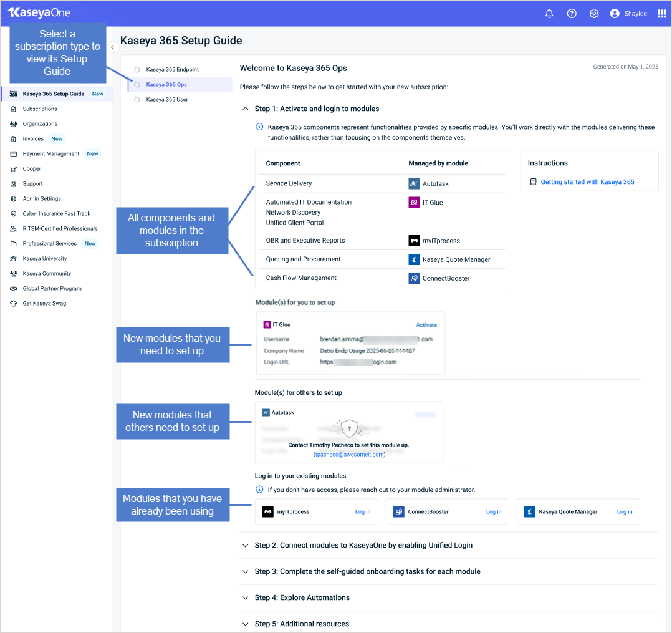Click the Organizations sidebar icon
The image size is (672, 633).
click(13, 124)
